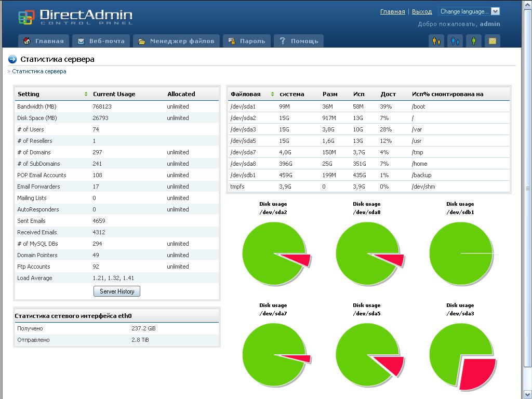Image resolution: width=532 pixels, height=399 pixels.
Task: Click the Главная link in top-right header
Action: (392, 11)
